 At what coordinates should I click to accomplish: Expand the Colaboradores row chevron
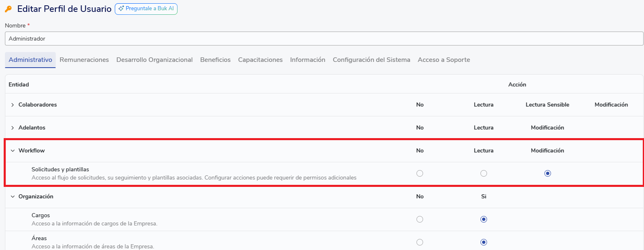[x=13, y=105]
